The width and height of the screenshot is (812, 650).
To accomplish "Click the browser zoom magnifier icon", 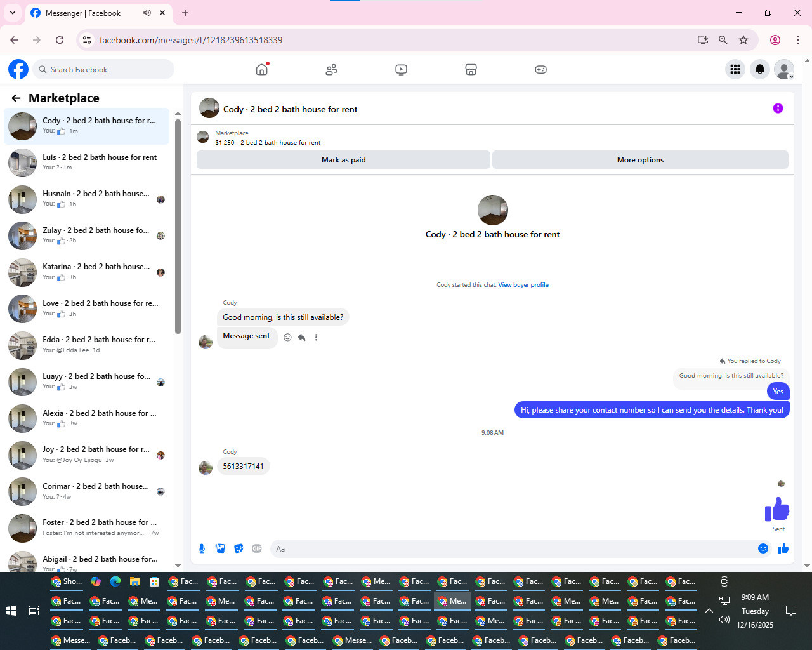I will 723,40.
